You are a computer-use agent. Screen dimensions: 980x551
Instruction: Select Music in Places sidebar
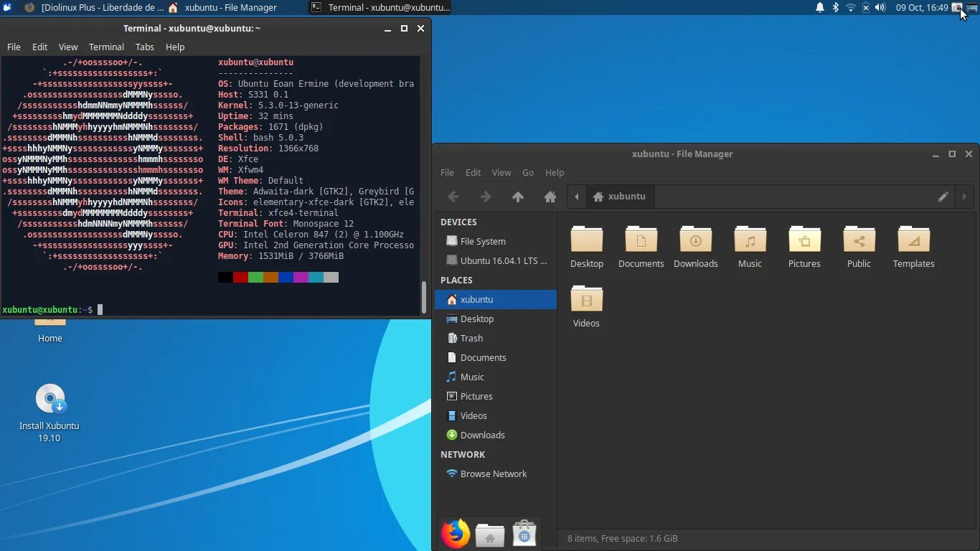496,377
